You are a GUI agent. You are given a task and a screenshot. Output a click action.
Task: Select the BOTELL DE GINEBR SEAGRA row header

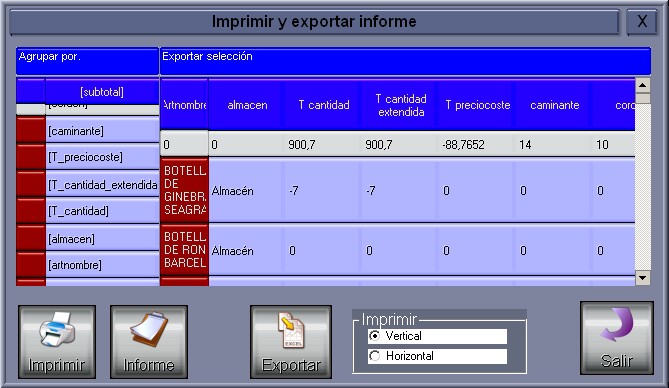184,190
